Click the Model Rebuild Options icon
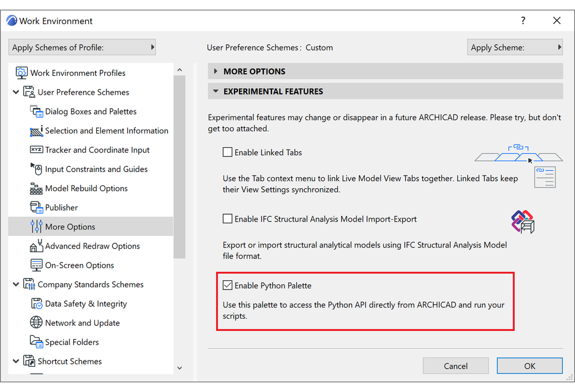The width and height of the screenshot is (575, 392). [36, 188]
